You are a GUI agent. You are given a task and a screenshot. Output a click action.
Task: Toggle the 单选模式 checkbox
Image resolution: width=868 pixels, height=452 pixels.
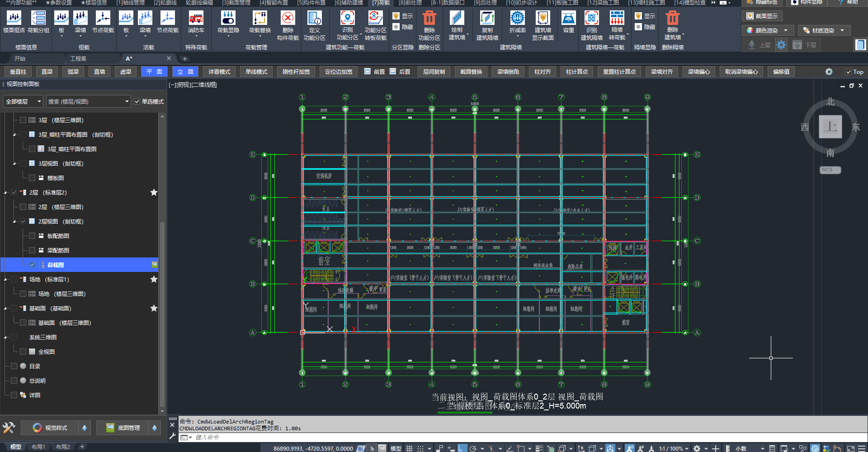point(137,102)
